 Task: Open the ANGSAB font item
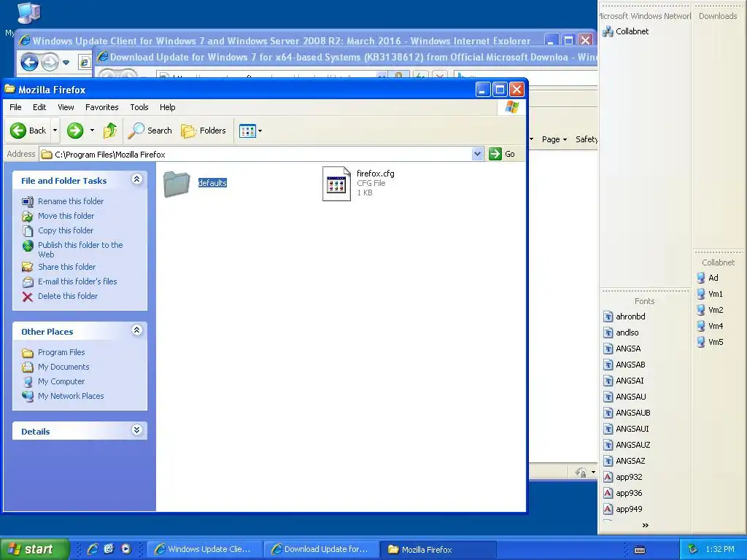pyautogui.click(x=624, y=365)
